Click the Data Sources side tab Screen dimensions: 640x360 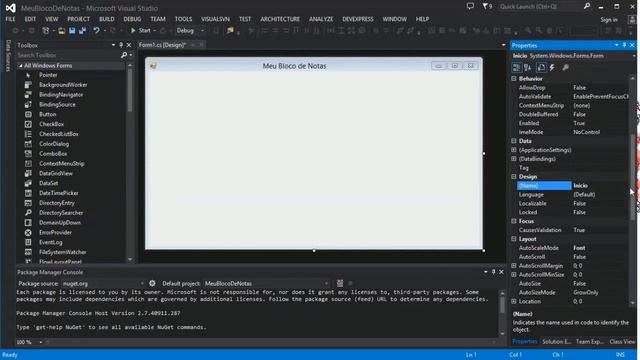pyautogui.click(x=8, y=56)
